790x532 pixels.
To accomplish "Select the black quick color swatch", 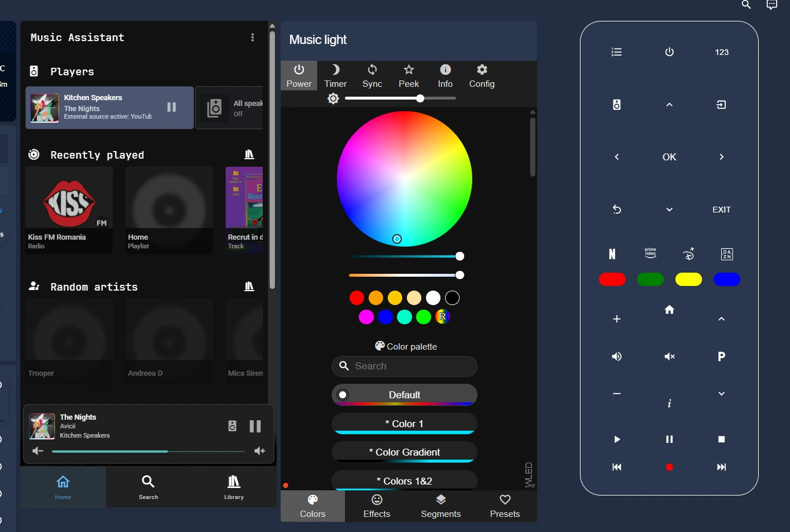I will tap(452, 298).
